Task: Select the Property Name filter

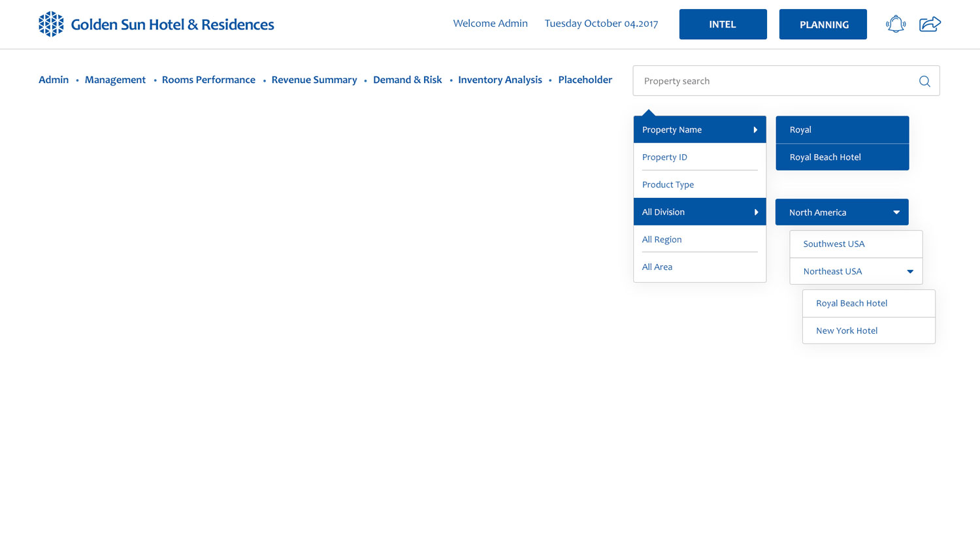Action: 700,129
